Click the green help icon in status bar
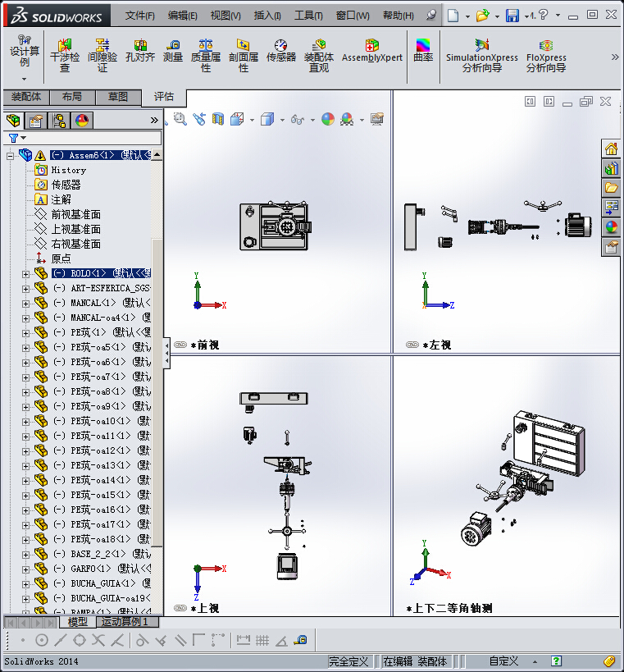The image size is (624, 672). pos(556,661)
